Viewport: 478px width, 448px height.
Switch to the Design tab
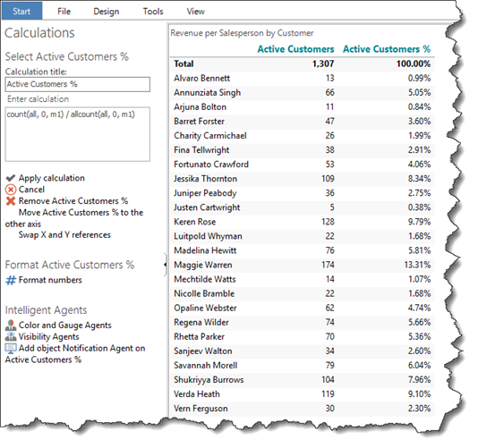point(107,12)
